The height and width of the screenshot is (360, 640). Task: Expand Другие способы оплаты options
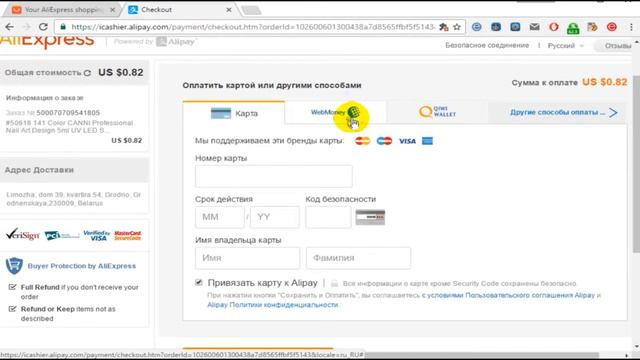pos(563,113)
